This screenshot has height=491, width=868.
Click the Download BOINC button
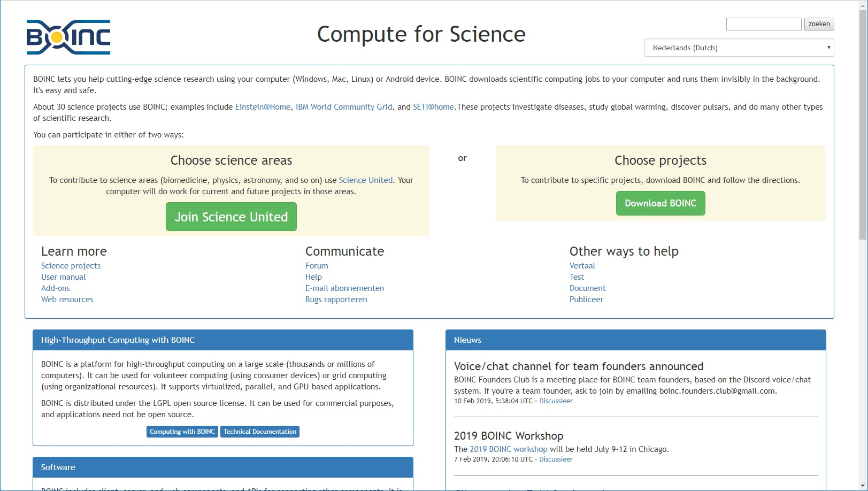point(660,203)
